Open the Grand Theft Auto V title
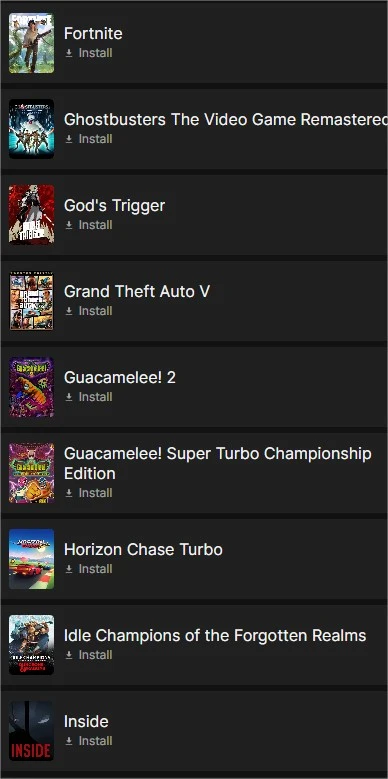 click(x=137, y=291)
